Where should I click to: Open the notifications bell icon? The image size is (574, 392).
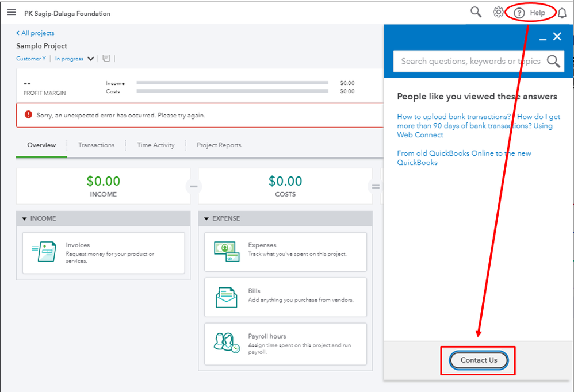562,13
